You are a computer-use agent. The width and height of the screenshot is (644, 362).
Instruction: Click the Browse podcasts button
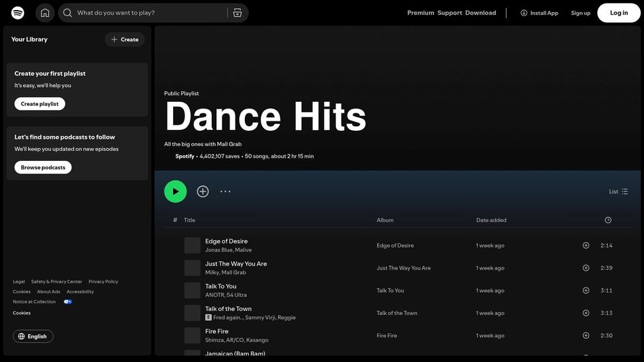point(43,168)
